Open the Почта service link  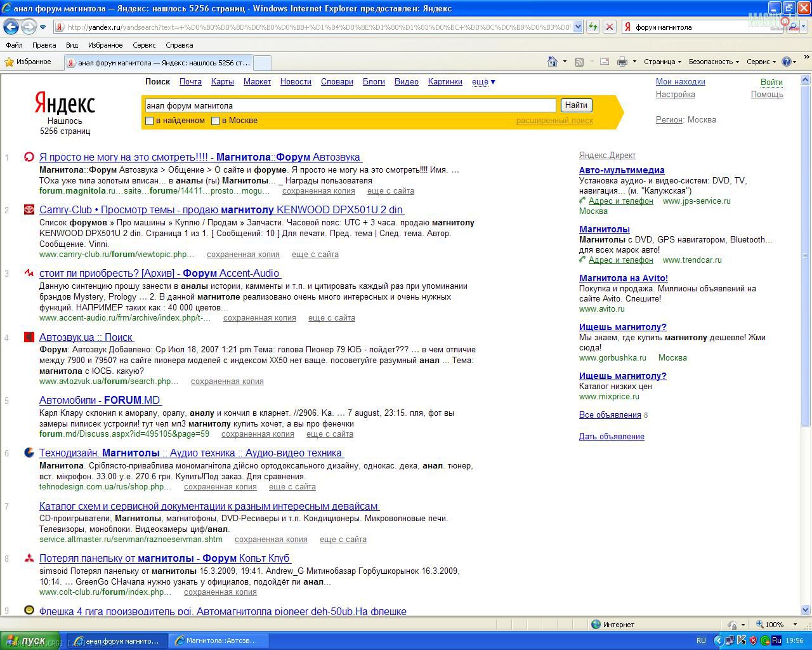tap(190, 81)
